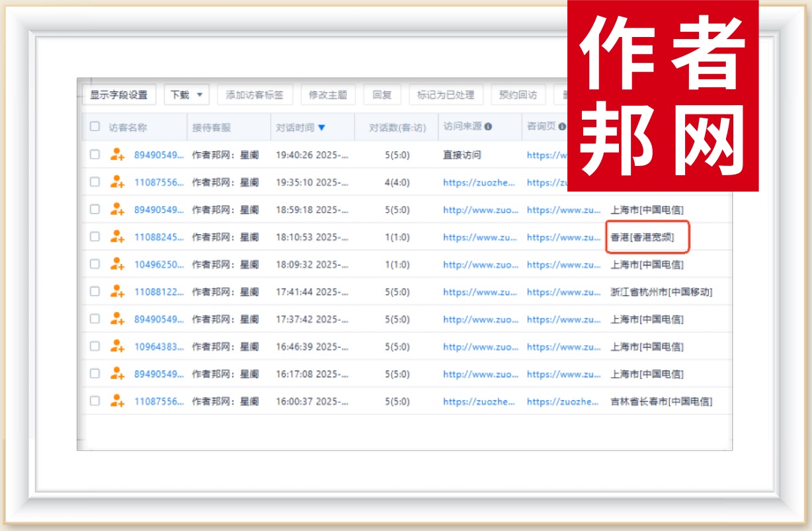Open 显示字段设置 field settings
This screenshot has height=531, width=812.
119,95
